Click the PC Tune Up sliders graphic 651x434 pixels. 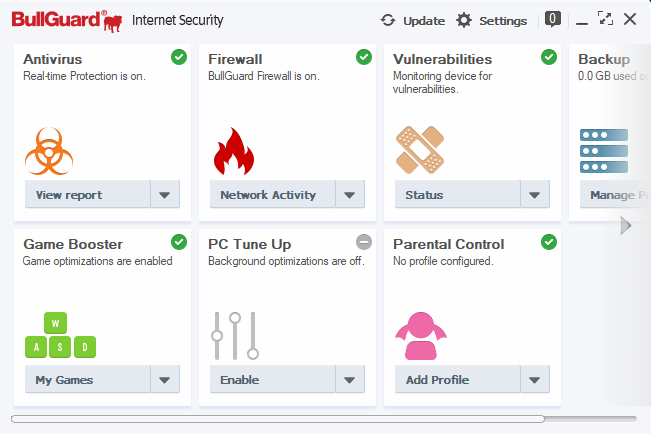point(236,335)
